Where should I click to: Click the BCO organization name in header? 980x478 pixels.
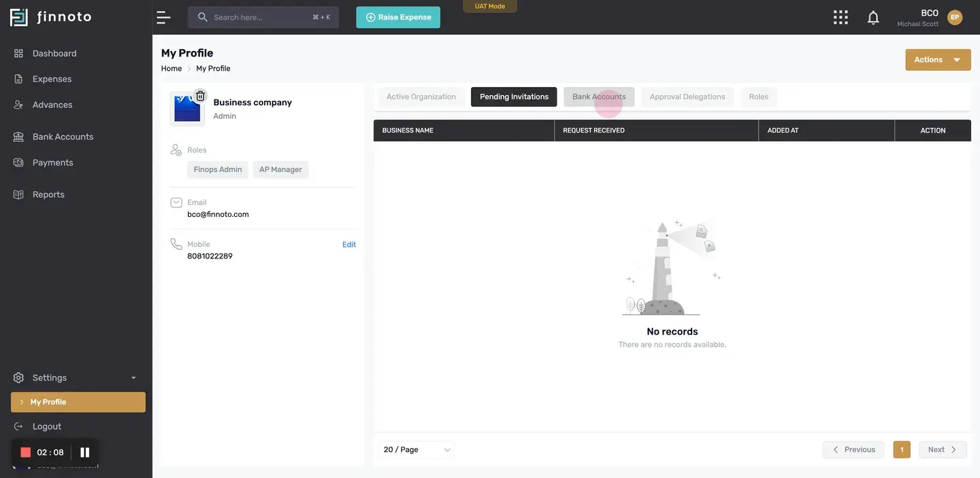pyautogui.click(x=930, y=13)
